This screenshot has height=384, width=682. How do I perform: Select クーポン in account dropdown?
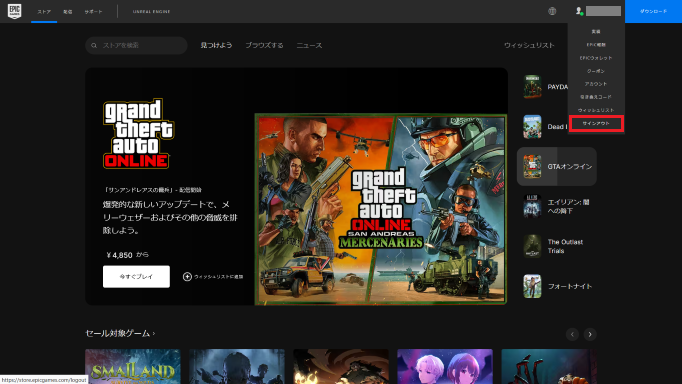click(596, 71)
